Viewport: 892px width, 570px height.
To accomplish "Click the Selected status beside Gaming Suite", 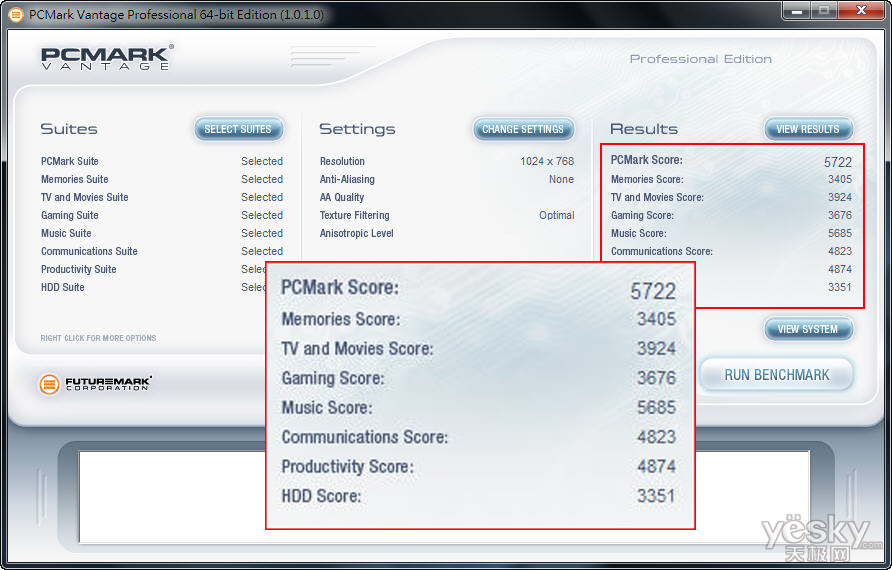I will (x=262, y=215).
